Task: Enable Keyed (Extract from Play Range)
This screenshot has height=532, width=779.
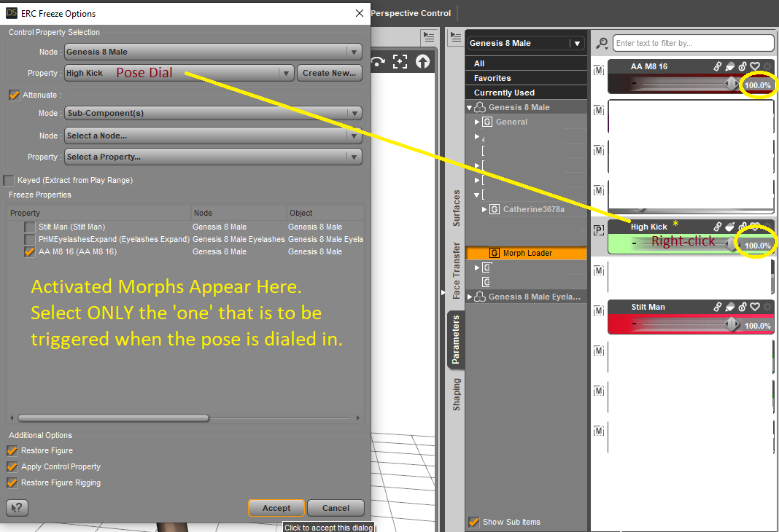Action: 9,180
